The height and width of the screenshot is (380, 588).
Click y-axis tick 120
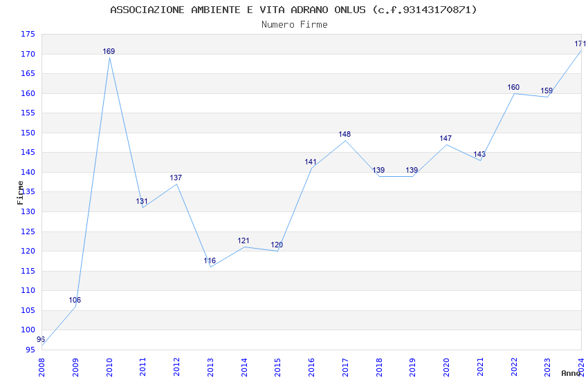(28, 251)
